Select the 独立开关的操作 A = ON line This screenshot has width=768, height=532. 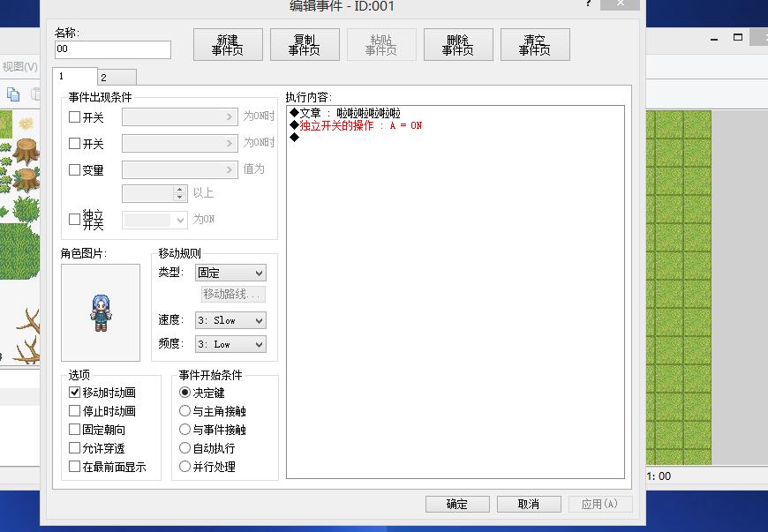[x=356, y=126]
